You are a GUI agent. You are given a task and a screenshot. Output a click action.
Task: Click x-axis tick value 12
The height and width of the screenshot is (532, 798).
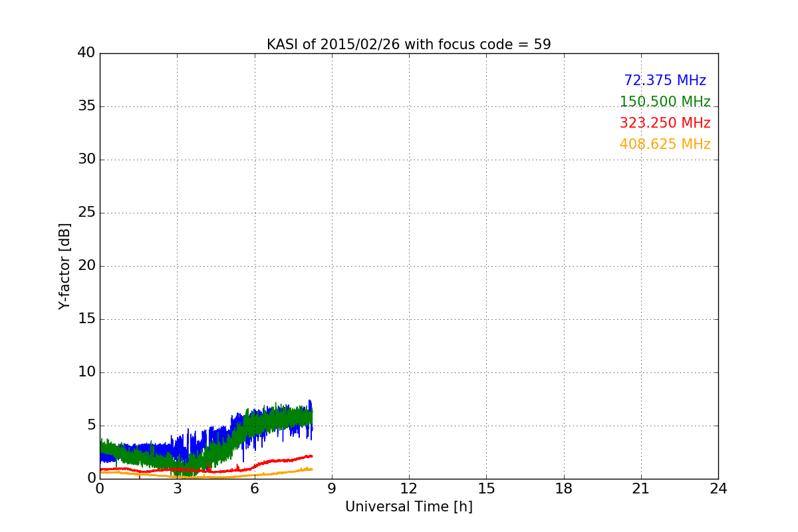click(409, 488)
